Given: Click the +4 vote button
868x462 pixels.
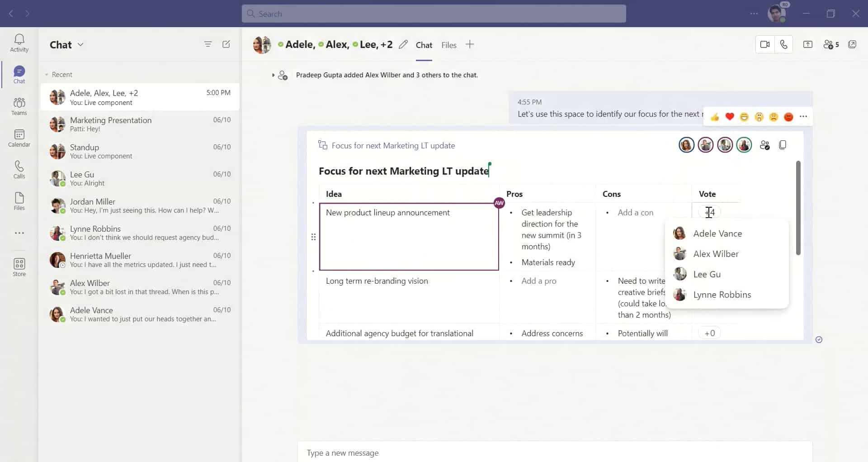Looking at the screenshot, I should 709,212.
